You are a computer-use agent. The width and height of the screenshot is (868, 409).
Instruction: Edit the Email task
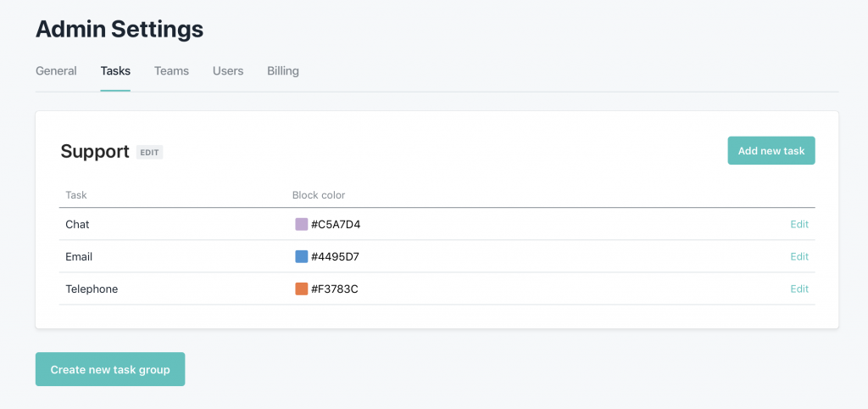click(799, 257)
